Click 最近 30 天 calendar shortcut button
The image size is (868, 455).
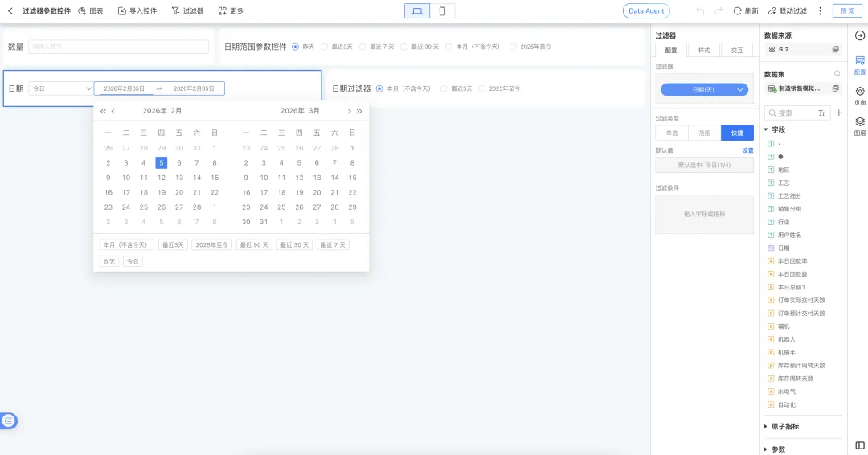[x=294, y=244]
